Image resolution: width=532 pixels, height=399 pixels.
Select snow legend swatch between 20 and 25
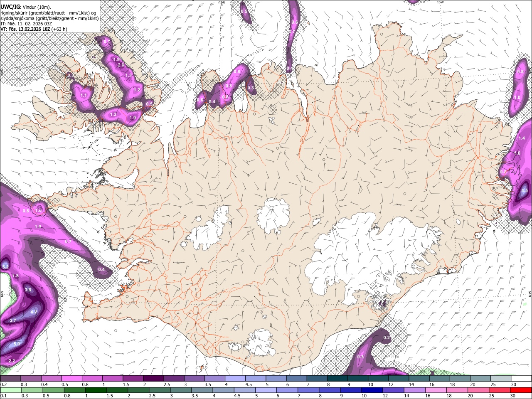(x=480, y=378)
